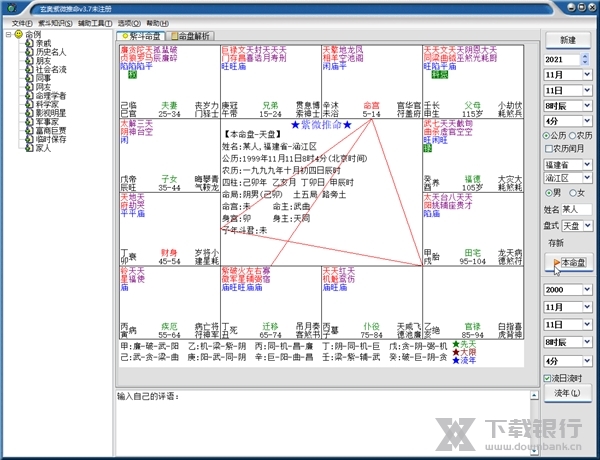Click the 命例 smiley root icon

click(18, 36)
